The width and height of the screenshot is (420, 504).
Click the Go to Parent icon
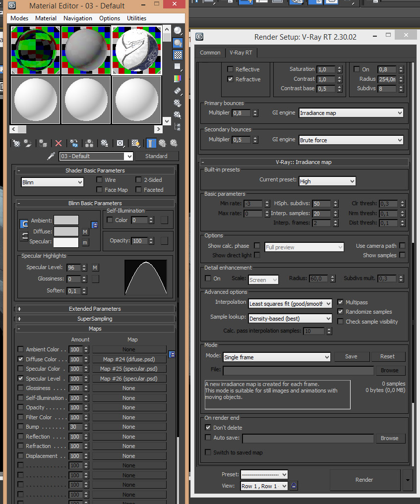163,143
